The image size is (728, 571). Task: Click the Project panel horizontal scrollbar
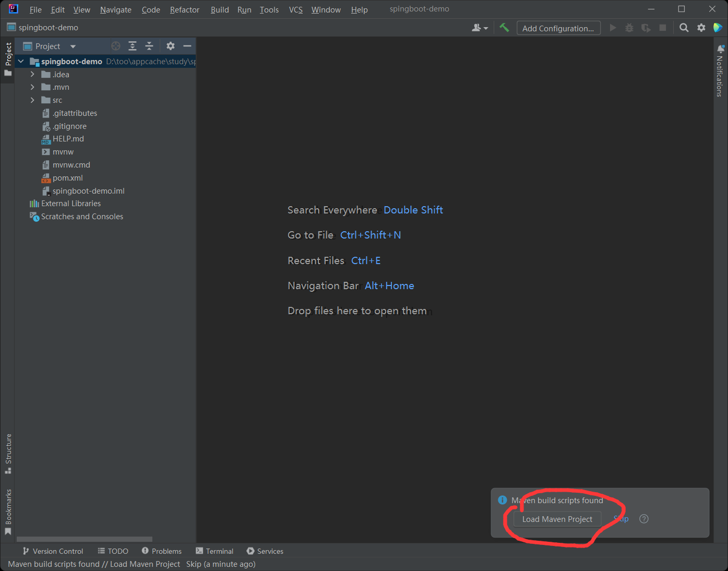(x=85, y=539)
